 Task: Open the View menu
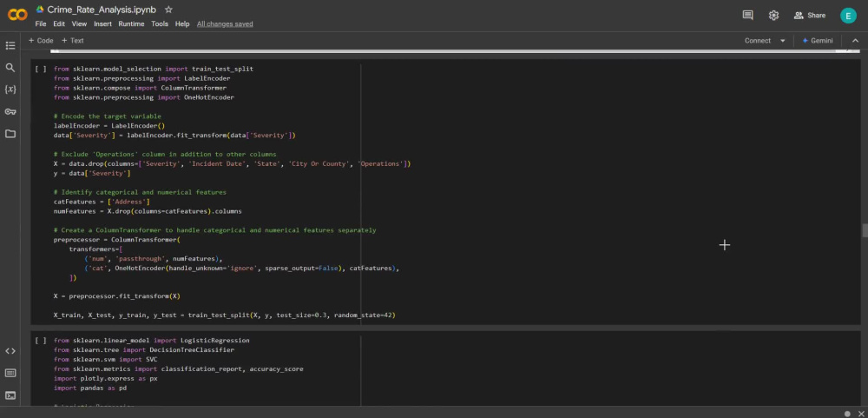[79, 23]
